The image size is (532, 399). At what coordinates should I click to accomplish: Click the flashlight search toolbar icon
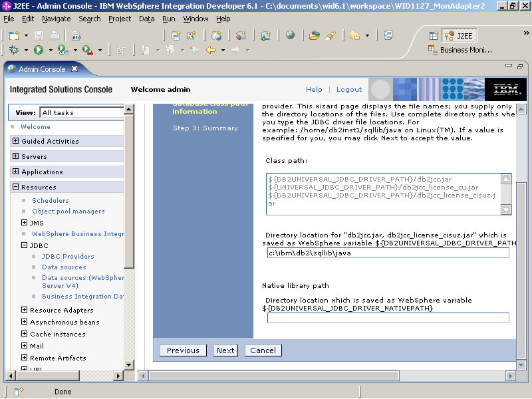coord(330,35)
